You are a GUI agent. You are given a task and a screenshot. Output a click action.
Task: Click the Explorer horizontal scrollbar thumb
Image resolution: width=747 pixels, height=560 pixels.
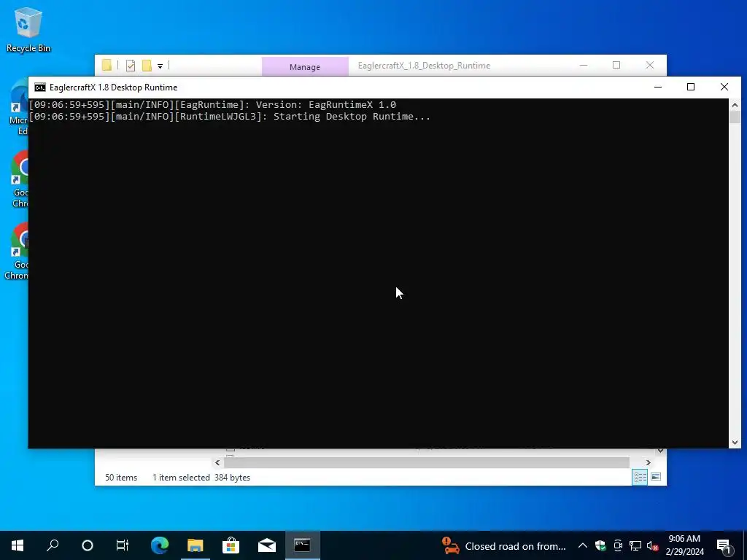(x=427, y=462)
